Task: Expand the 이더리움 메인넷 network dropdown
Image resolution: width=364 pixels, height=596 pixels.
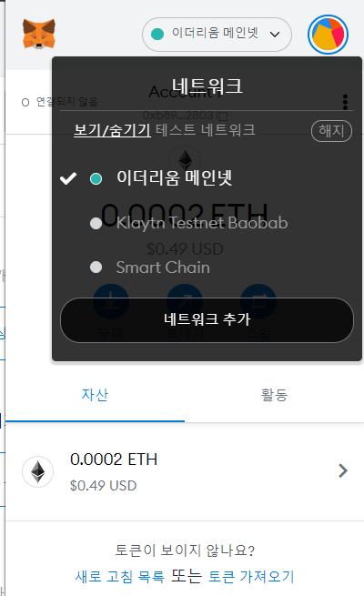Action: click(x=217, y=35)
